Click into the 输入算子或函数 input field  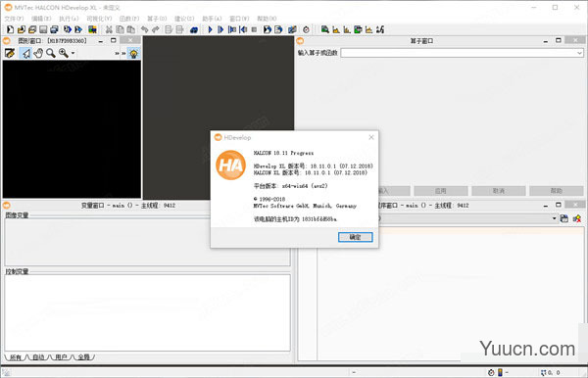[x=462, y=53]
